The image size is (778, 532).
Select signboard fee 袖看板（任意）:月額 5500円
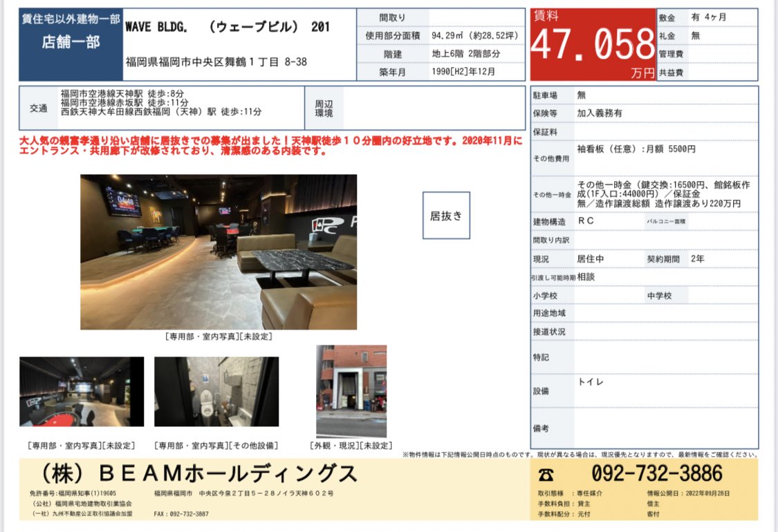(636, 149)
